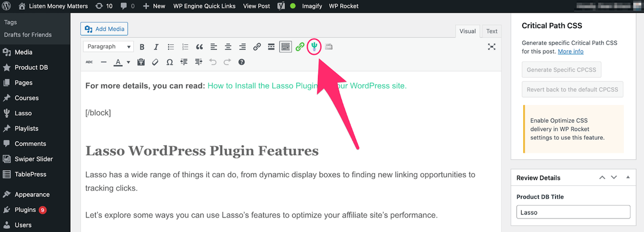The image size is (644, 232).
Task: Toggle bold formatting
Action: pos(142,47)
